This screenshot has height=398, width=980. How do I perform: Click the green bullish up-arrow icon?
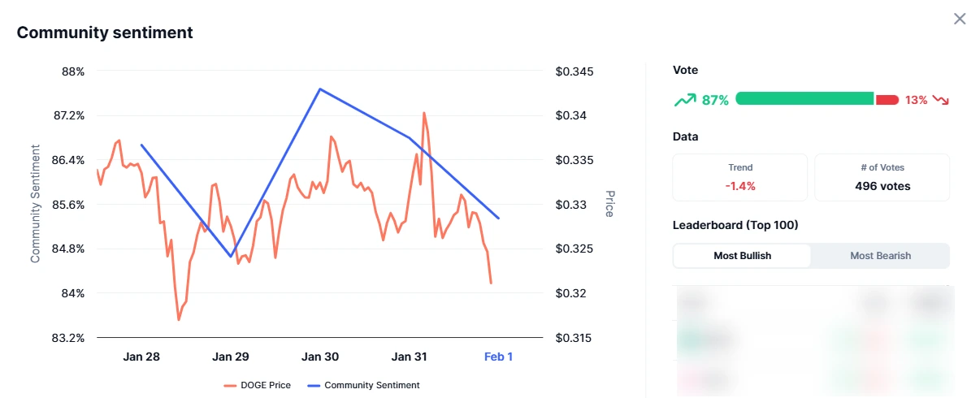point(685,100)
